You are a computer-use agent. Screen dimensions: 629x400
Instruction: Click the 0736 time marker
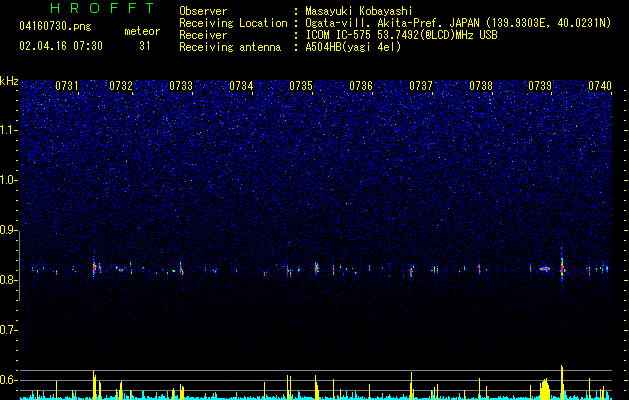point(361,85)
